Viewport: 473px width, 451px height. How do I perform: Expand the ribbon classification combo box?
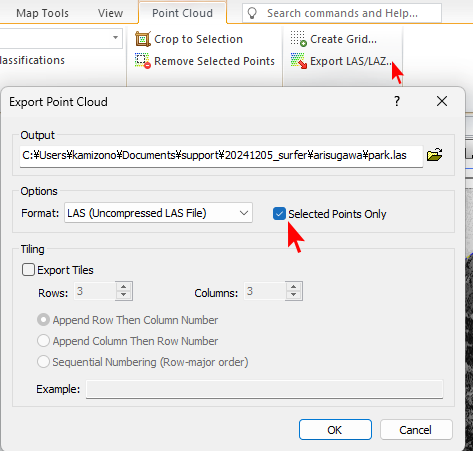[x=115, y=38]
